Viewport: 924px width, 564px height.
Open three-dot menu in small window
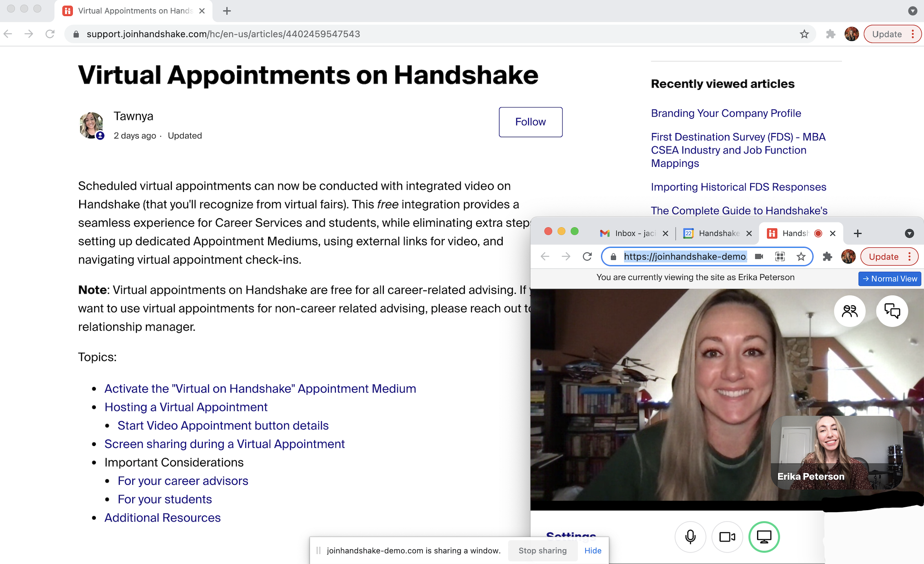[909, 256]
